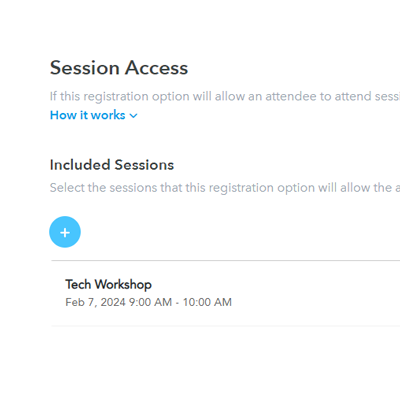Click the Feb 7, 2024 session time
The image size is (400, 400).
coord(148,302)
